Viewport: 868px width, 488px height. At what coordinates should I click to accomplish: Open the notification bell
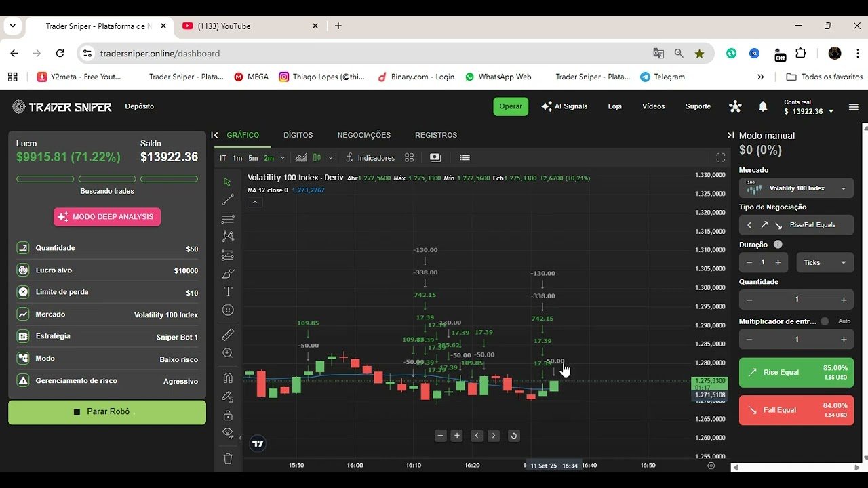(x=763, y=106)
